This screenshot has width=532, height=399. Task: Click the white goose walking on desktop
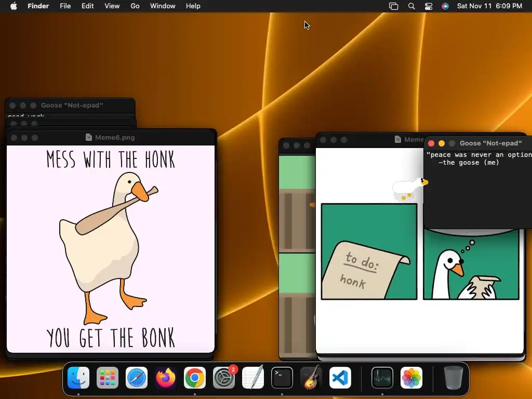(x=410, y=189)
